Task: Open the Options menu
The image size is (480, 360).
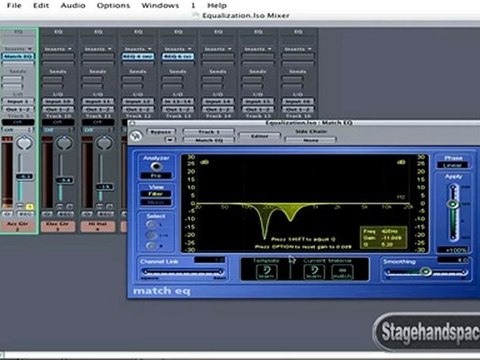Action: (113, 5)
